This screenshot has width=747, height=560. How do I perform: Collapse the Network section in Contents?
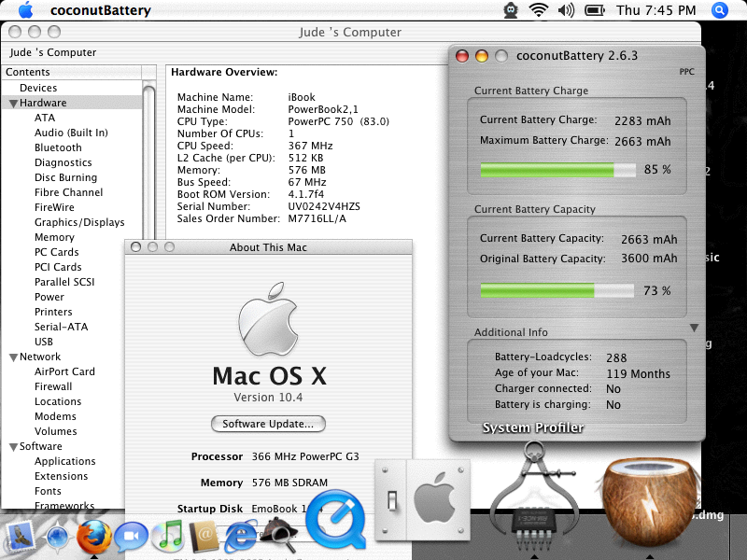point(13,357)
